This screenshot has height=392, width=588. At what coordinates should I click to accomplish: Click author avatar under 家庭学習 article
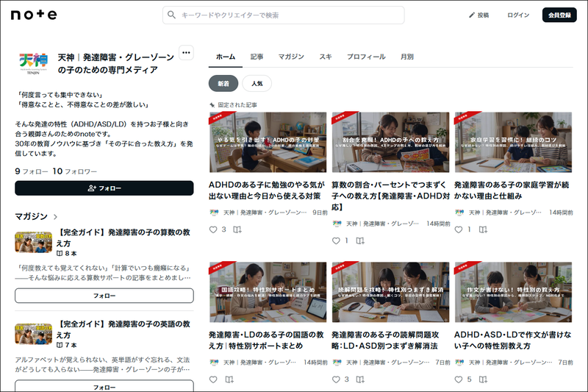tap(459, 213)
